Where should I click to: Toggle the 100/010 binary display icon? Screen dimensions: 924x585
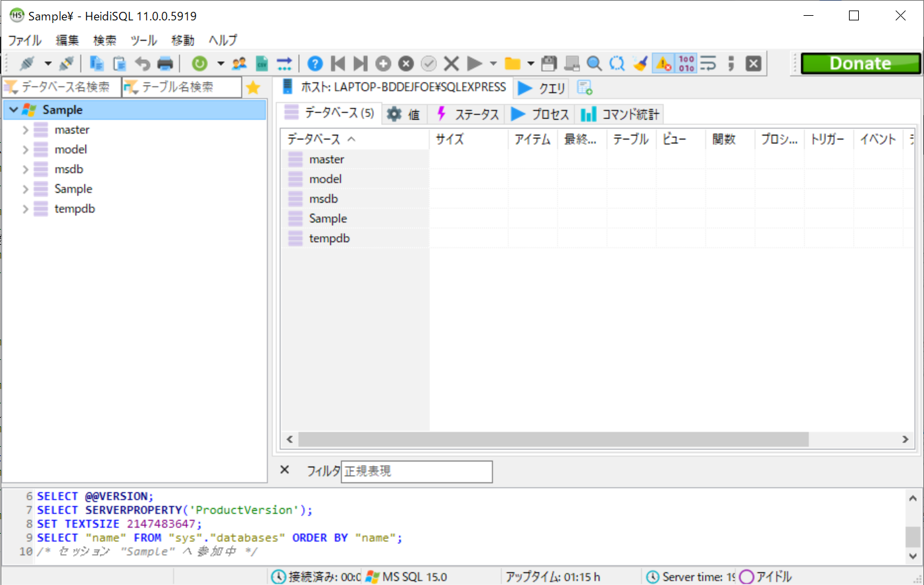[686, 63]
